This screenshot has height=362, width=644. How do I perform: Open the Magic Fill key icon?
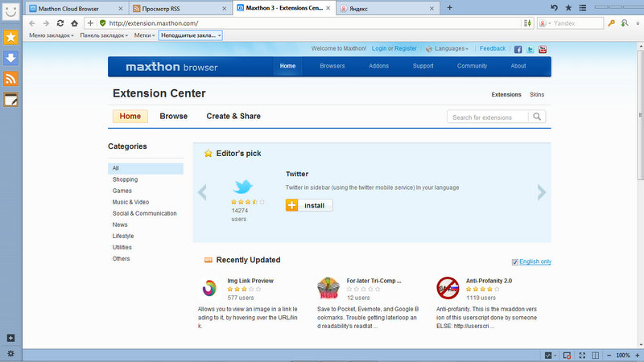tap(612, 23)
